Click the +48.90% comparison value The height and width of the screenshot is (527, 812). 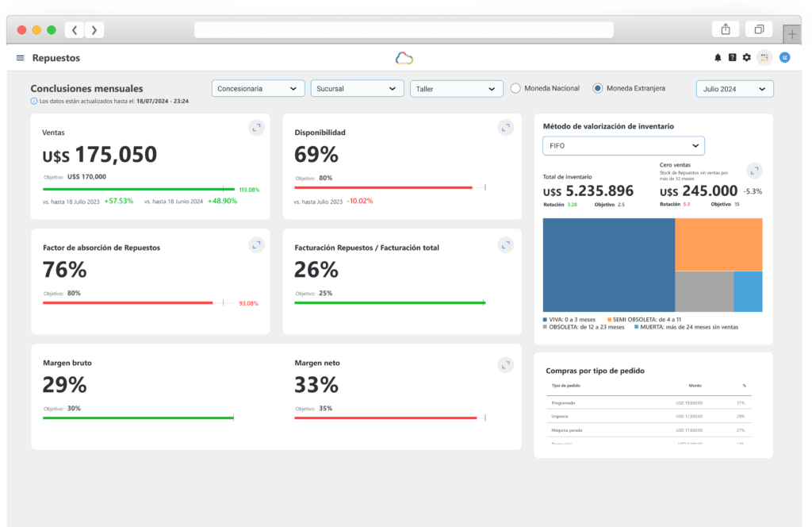[x=222, y=201]
